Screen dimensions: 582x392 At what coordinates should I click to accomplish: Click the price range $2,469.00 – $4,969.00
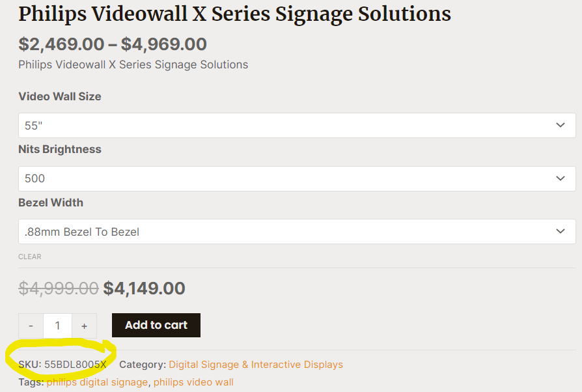[x=111, y=44]
